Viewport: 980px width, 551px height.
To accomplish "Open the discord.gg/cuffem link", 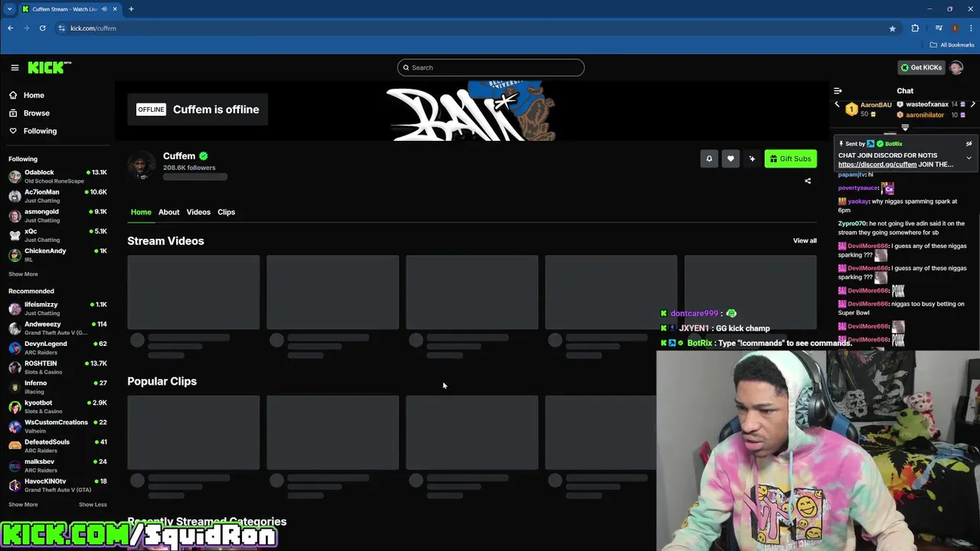I will point(877,165).
